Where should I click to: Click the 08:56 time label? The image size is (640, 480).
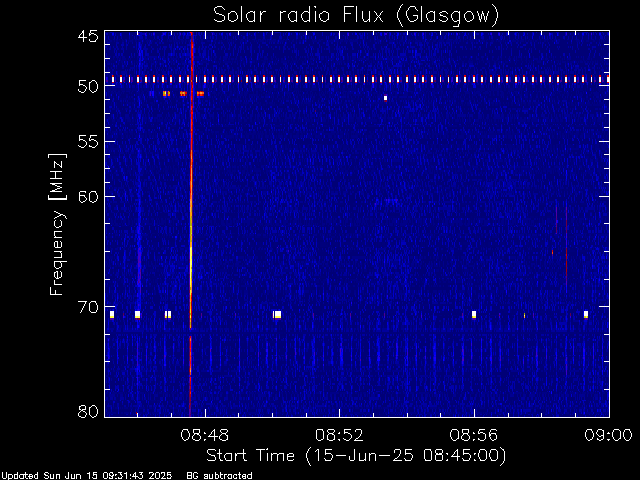(x=474, y=436)
